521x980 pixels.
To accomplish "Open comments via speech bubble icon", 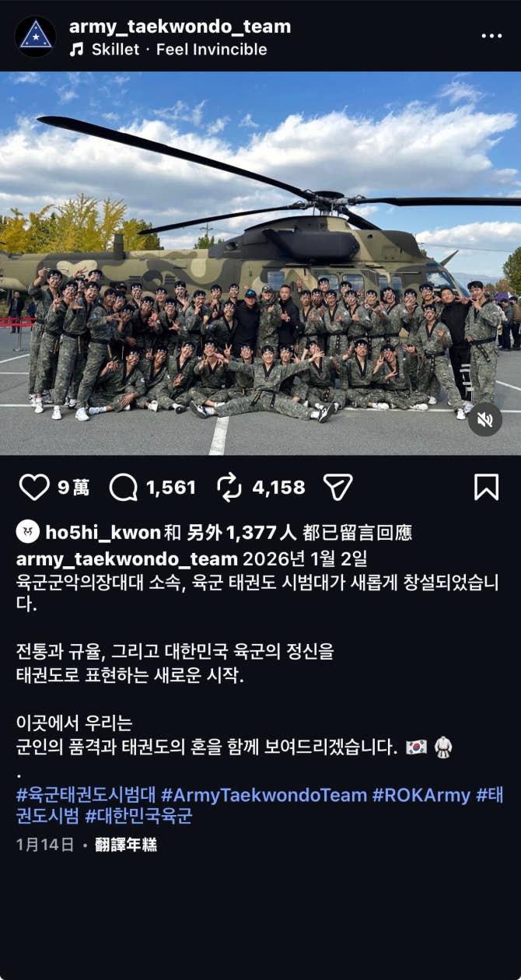I will click(x=124, y=488).
